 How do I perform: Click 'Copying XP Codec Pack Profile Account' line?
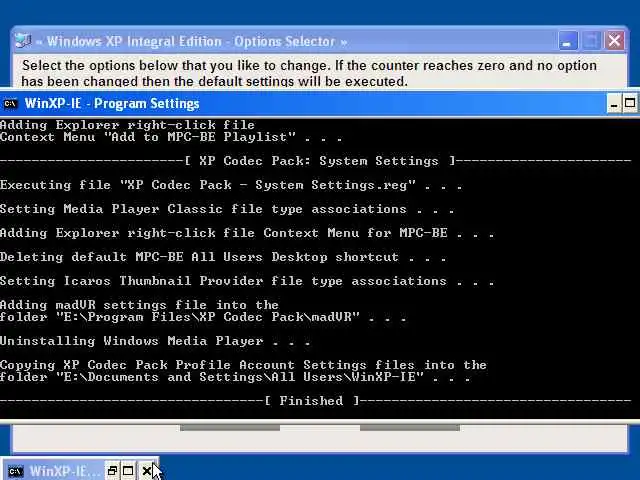coord(243,365)
